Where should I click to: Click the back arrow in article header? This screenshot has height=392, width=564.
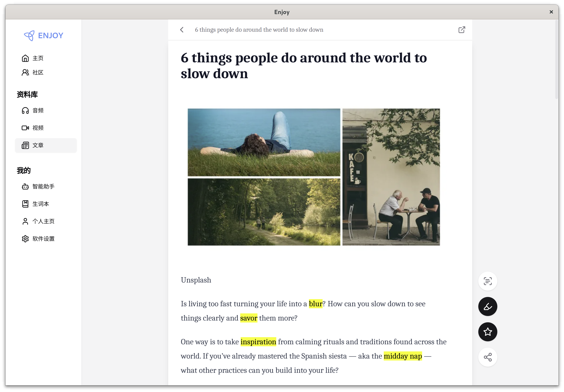[x=182, y=30]
